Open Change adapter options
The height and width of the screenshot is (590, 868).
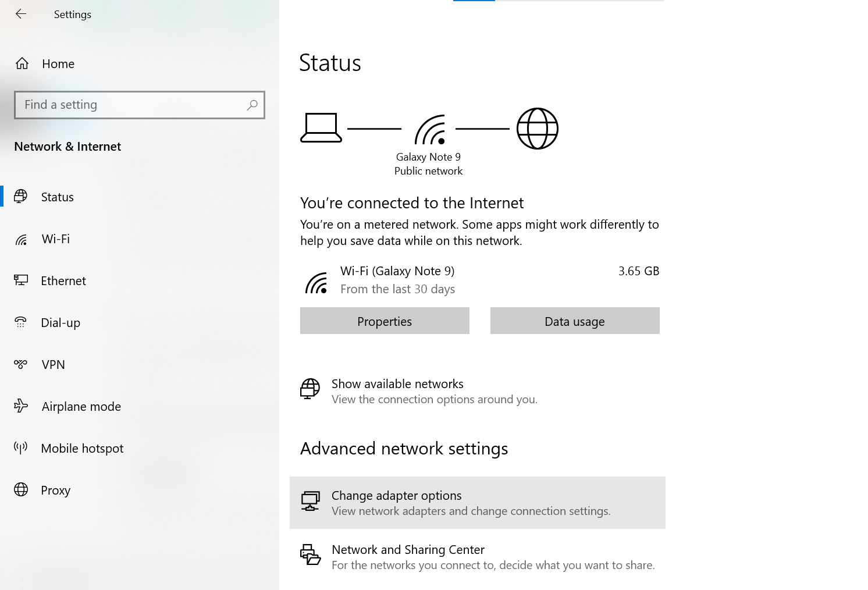pos(396,496)
